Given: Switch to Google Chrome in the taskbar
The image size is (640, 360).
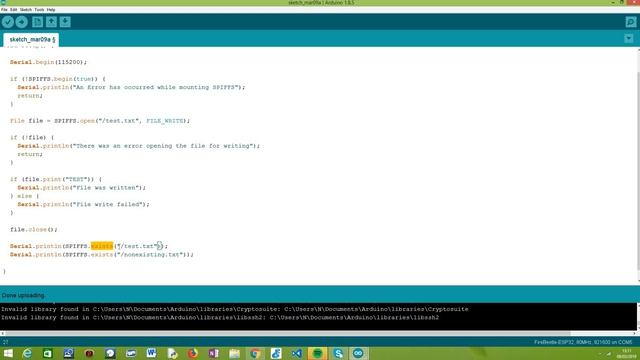Looking at the screenshot, I should [x=255, y=353].
